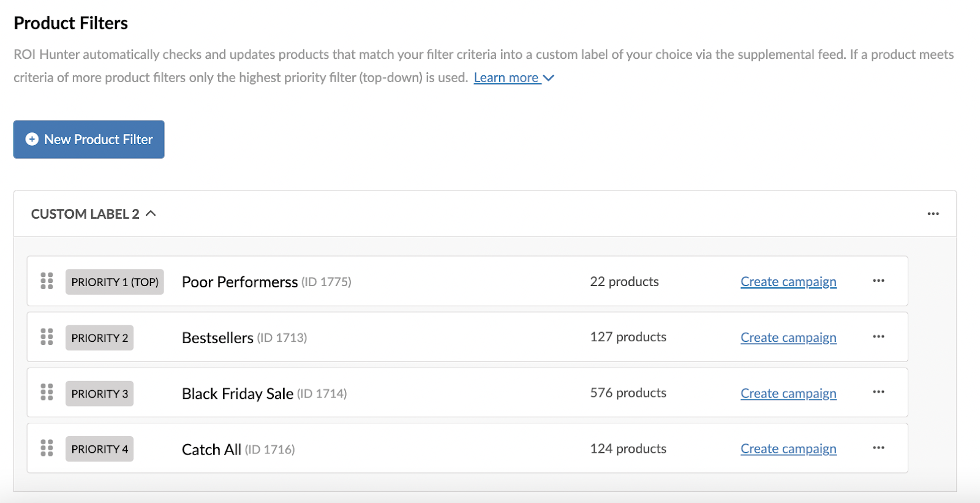Open Custom Label 2 options menu

point(933,214)
